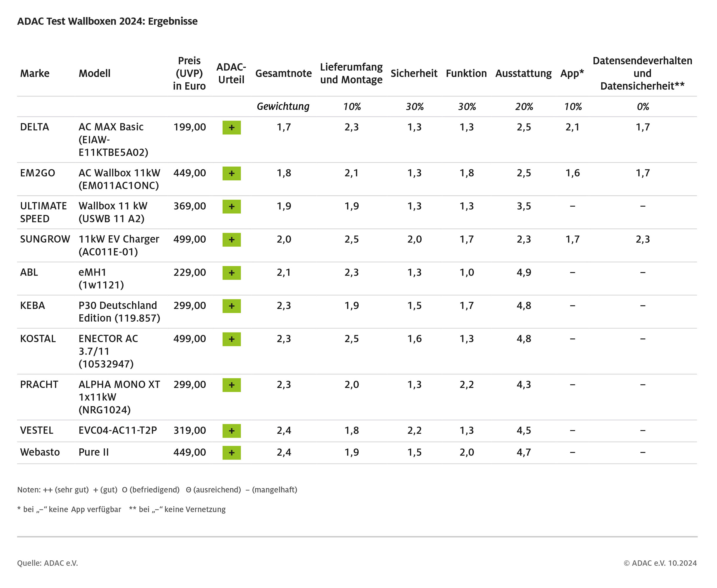Viewport: 717px width, 588px height.
Task: Click the 0% weighting value
Action: pos(643,107)
